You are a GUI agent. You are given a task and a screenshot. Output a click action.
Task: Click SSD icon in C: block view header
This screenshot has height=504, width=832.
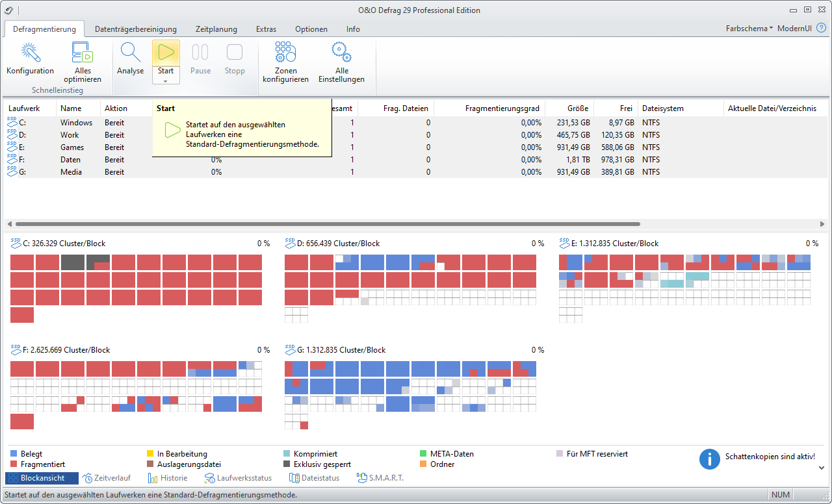pyautogui.click(x=16, y=243)
